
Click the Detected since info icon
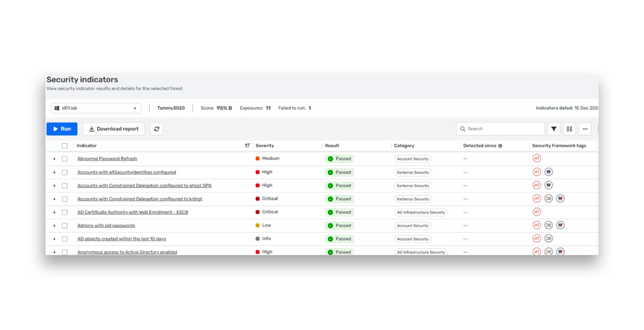500,145
